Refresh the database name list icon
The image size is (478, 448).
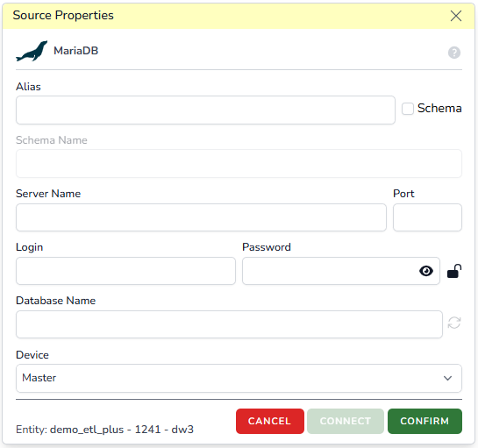(454, 323)
